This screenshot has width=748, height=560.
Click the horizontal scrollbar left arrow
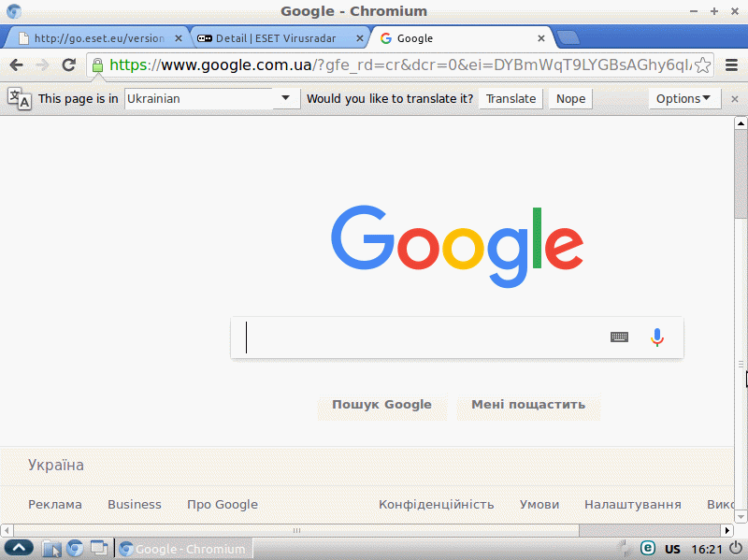coord(7,530)
